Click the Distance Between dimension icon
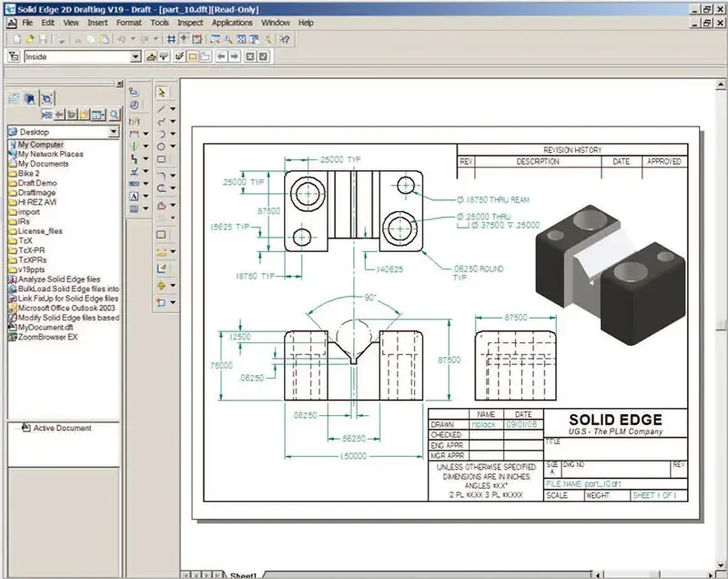728x579 pixels. coord(134,133)
